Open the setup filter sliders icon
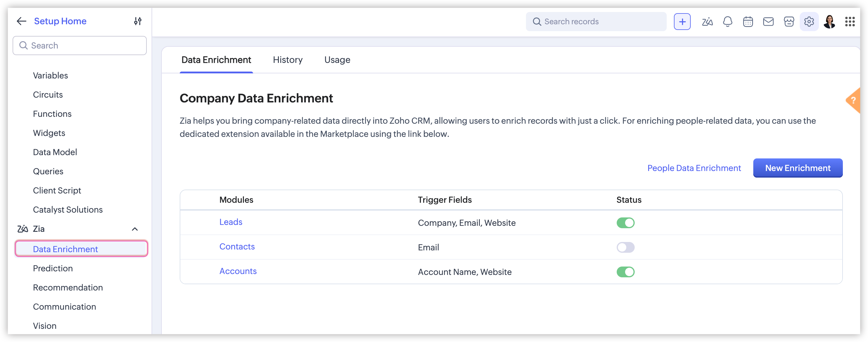868x342 pixels. (137, 21)
